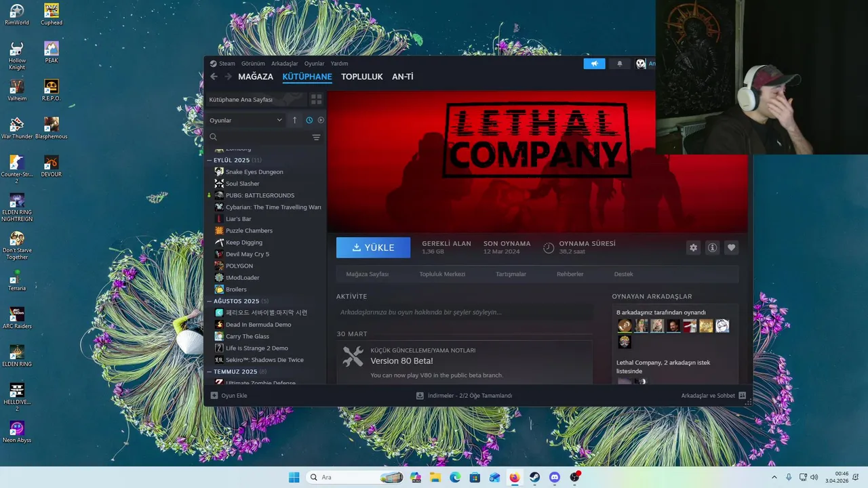Screen dimensions: 868x488
Task: Open the AN-Tİ profile tab
Action: tap(403, 77)
